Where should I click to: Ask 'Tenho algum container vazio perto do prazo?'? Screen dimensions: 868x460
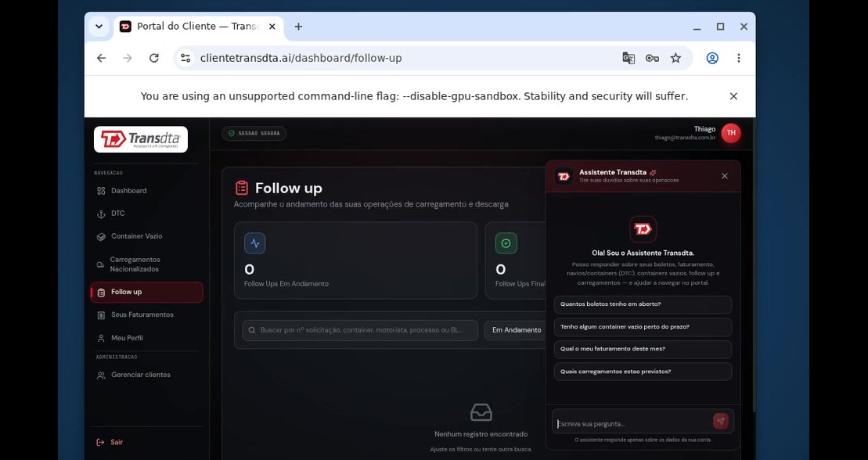click(643, 327)
